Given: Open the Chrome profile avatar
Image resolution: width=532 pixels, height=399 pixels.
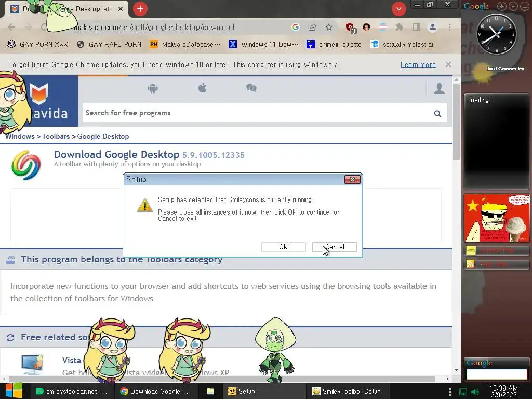Looking at the screenshot, I should (x=433, y=27).
